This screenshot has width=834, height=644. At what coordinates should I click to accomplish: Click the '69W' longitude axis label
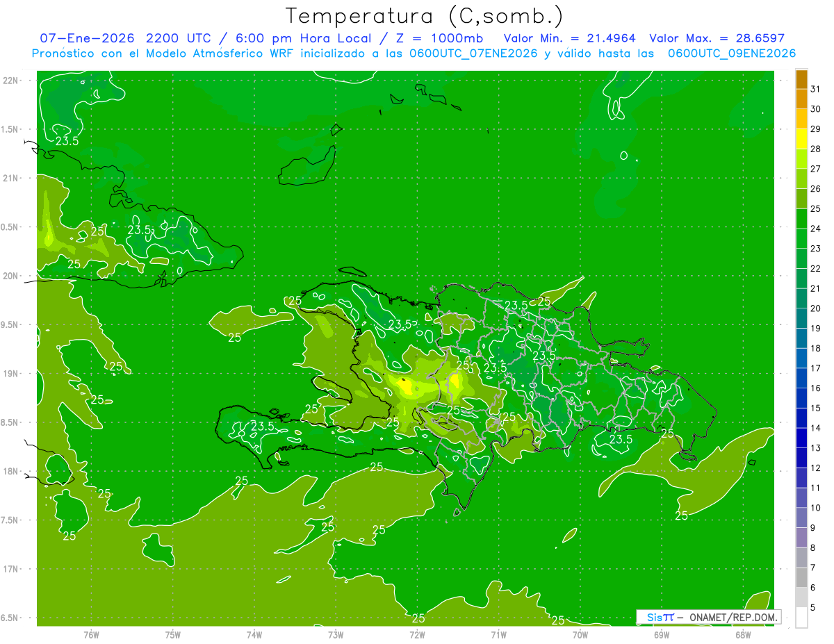pos(662,634)
